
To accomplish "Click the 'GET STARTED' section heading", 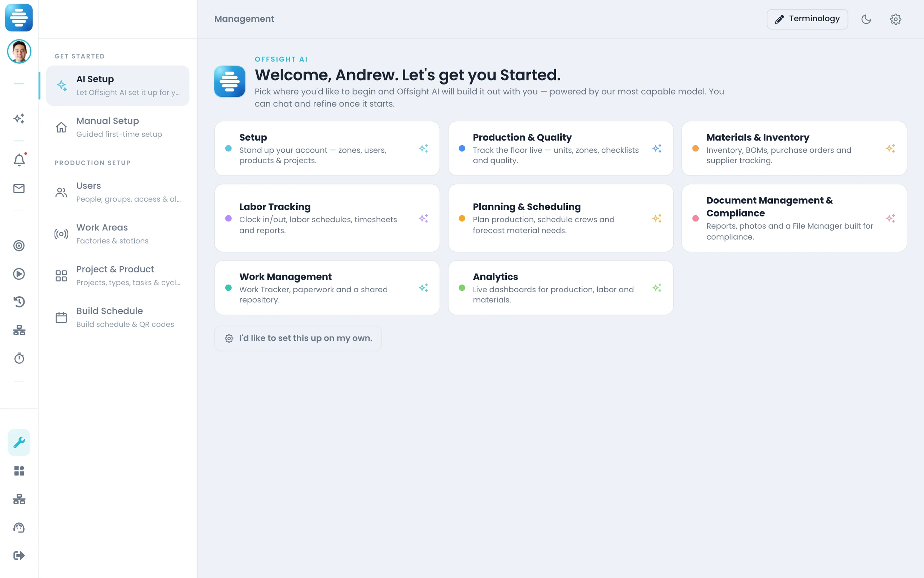I will coord(79,56).
